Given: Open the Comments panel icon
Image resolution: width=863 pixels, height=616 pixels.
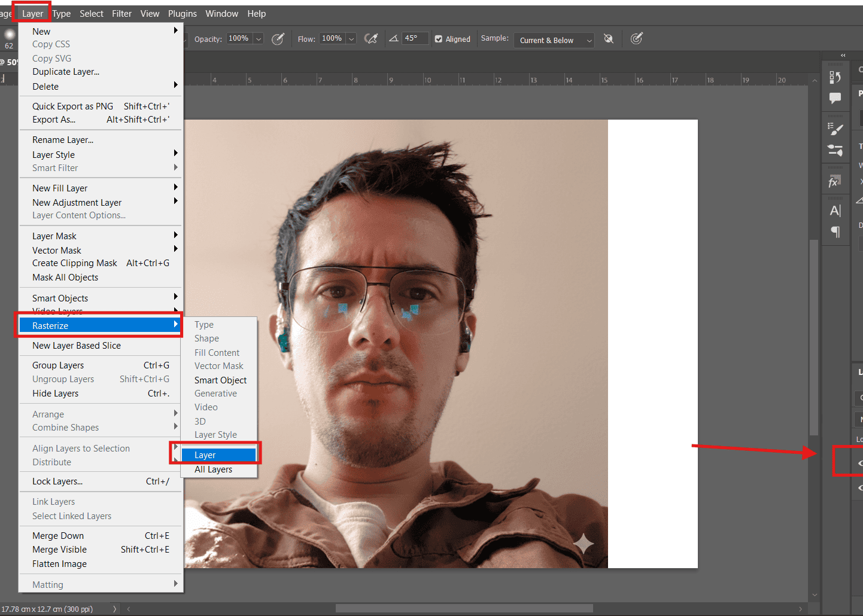Looking at the screenshot, I should point(835,98).
